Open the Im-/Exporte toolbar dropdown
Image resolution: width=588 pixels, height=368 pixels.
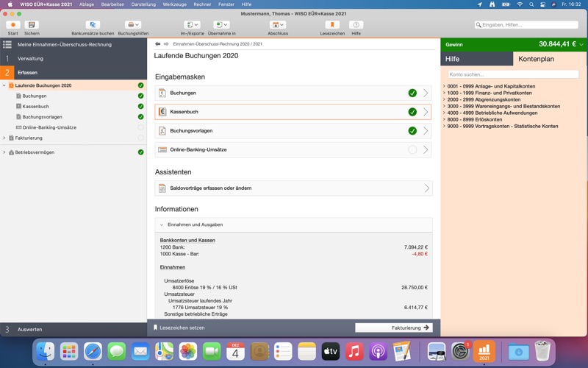192,25
